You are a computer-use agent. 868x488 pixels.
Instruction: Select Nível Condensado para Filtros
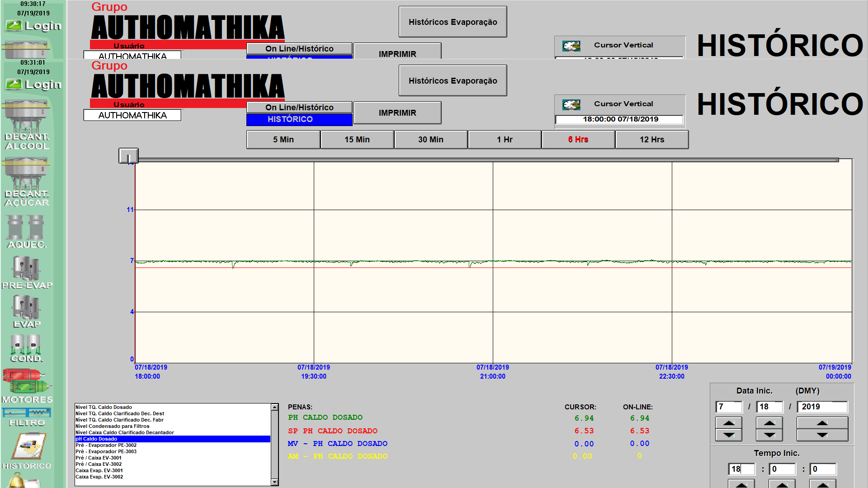(x=173, y=426)
